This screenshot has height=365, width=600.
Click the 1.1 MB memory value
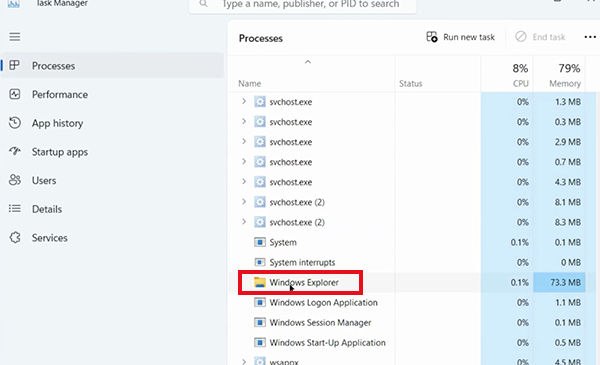pos(568,303)
